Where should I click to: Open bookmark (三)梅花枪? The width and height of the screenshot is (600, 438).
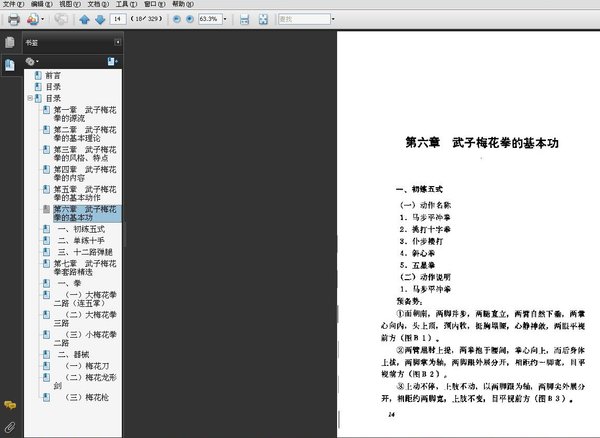(87, 397)
